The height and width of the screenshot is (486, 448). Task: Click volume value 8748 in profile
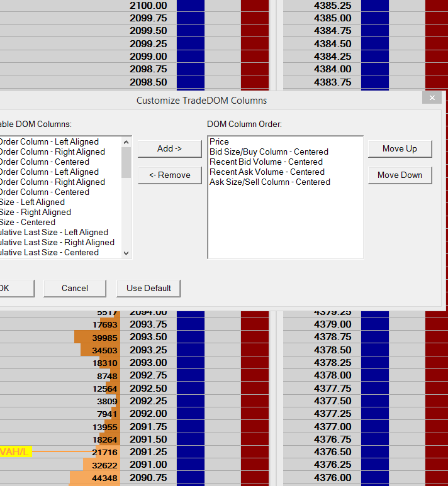click(108, 376)
